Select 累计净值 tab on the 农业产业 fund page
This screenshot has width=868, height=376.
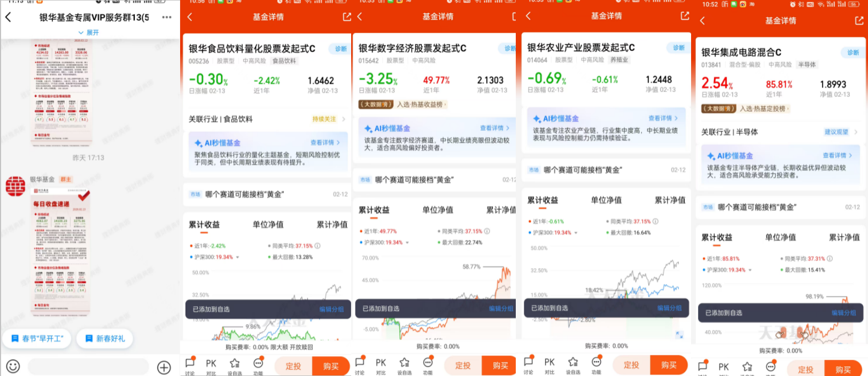[x=670, y=200]
